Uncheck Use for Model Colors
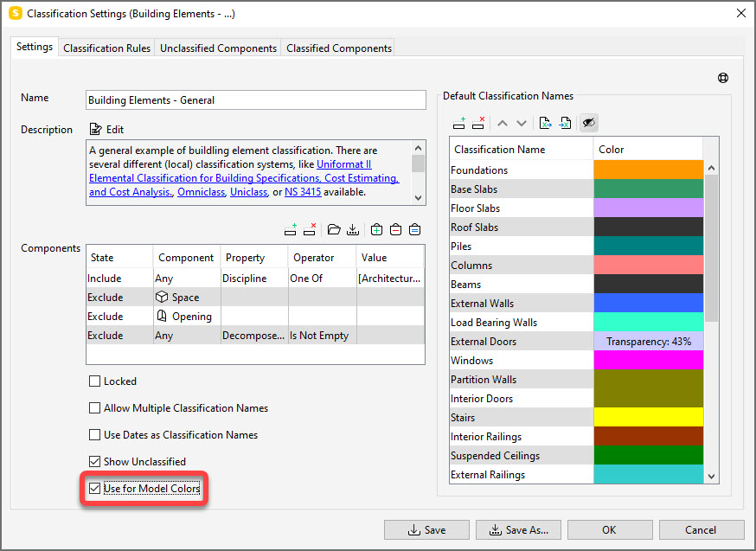 95,489
